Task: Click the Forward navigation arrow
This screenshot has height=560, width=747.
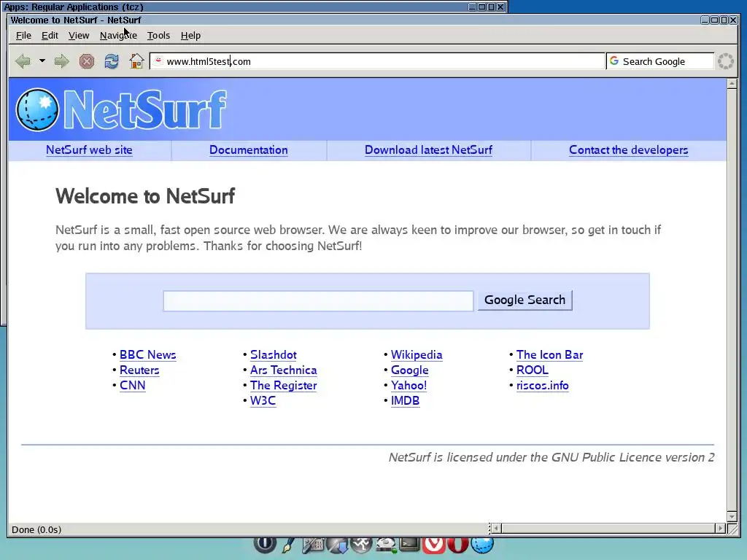Action: 61,61
